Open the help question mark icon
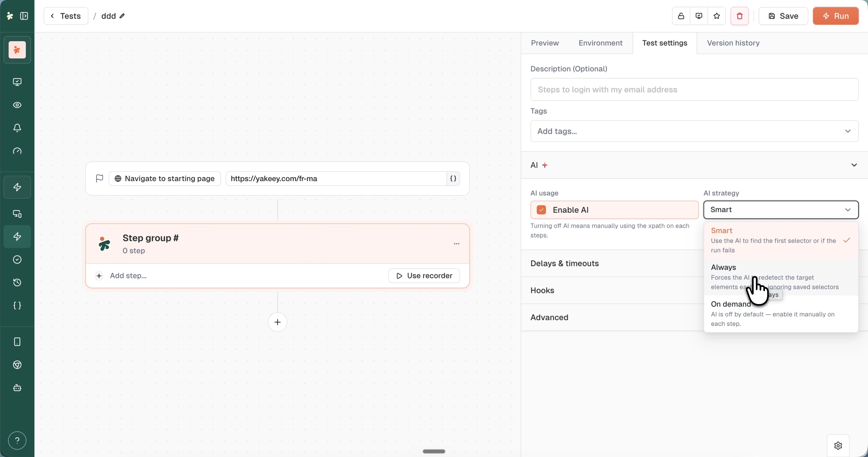This screenshot has height=457, width=868. coord(17,440)
